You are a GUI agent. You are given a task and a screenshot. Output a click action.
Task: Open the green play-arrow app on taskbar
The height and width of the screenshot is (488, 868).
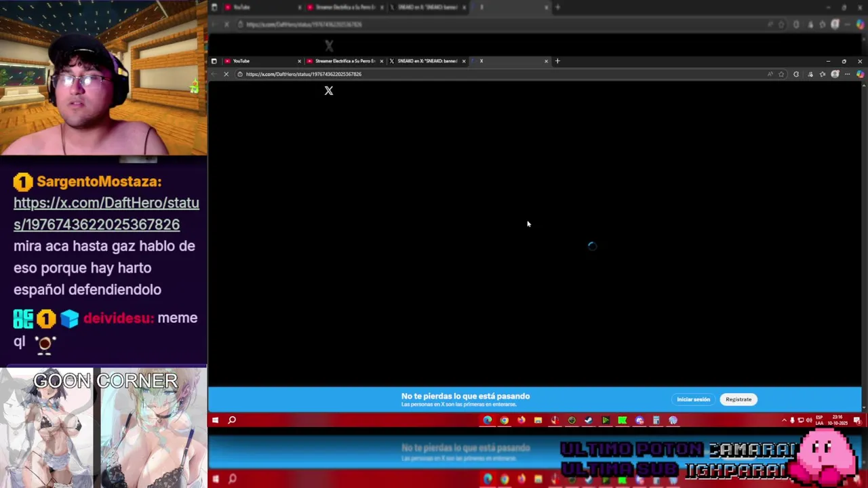point(606,420)
